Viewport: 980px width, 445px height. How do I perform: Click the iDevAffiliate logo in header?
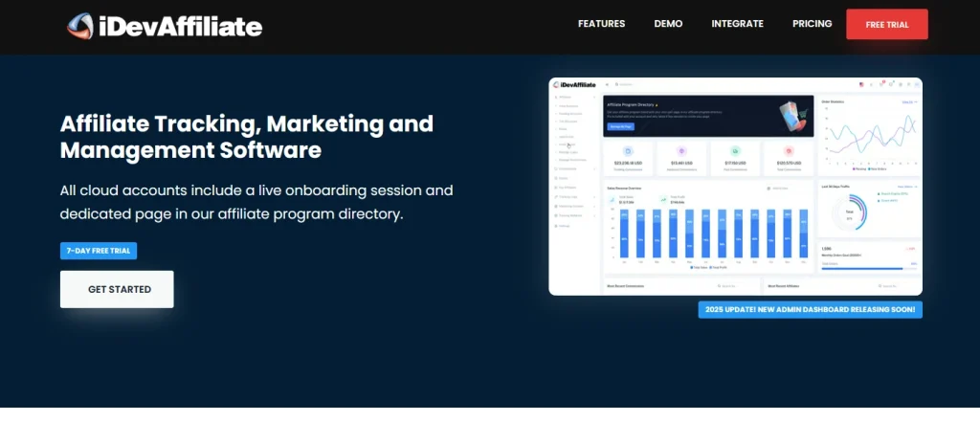165,27
